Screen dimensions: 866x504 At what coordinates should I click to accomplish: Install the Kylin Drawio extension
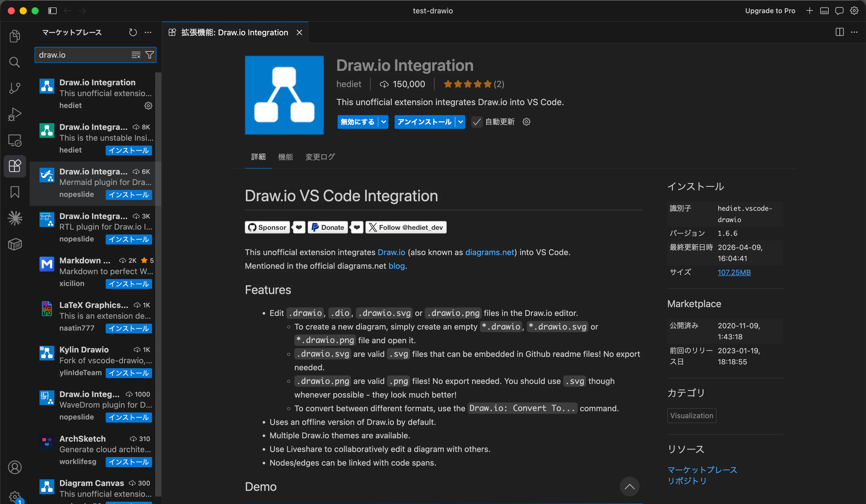click(x=129, y=373)
